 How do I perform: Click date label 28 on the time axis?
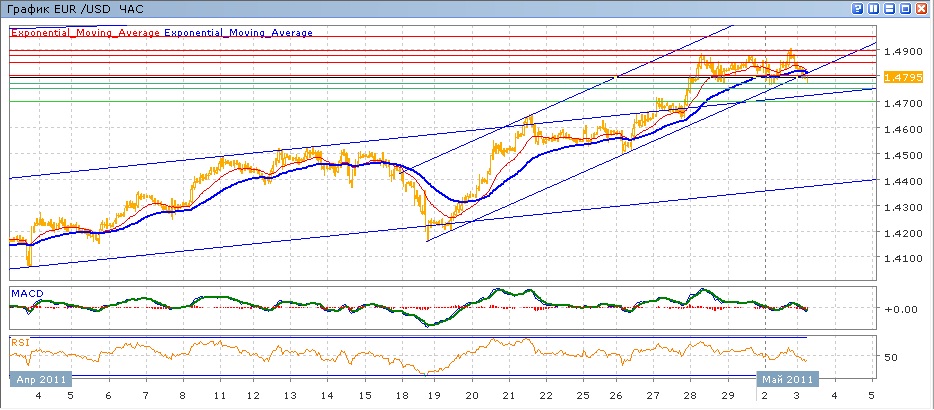[690, 396]
